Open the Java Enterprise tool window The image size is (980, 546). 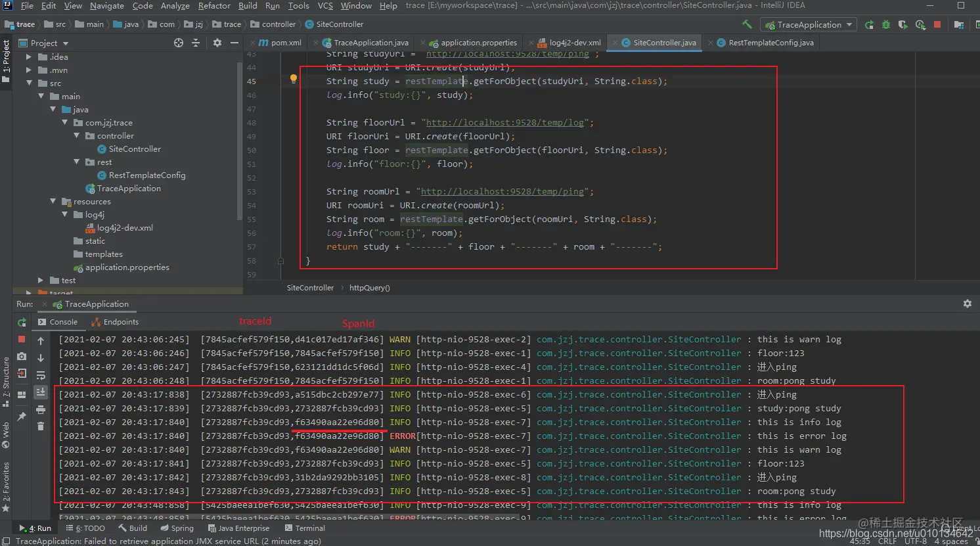point(238,528)
